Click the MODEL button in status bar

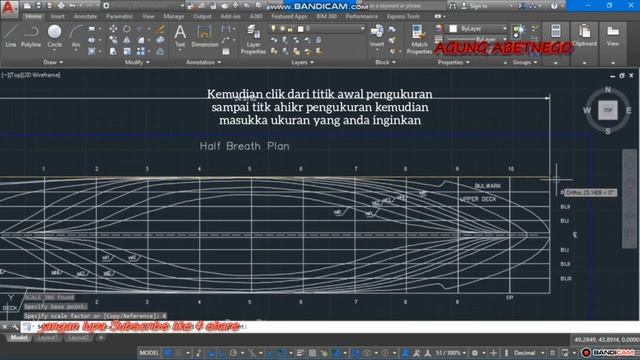149,353
